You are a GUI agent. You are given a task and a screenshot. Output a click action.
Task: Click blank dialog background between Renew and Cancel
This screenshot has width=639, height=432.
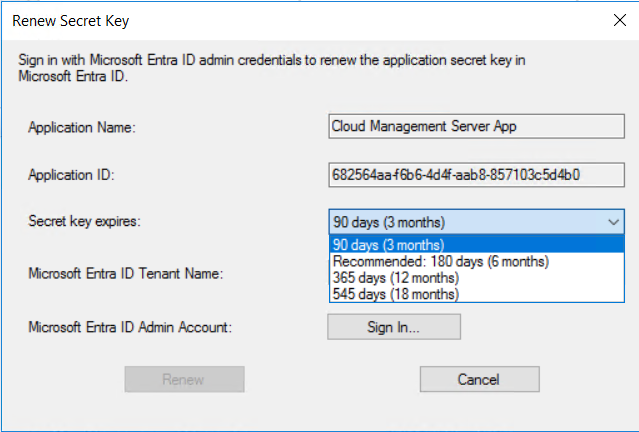pyautogui.click(x=332, y=379)
